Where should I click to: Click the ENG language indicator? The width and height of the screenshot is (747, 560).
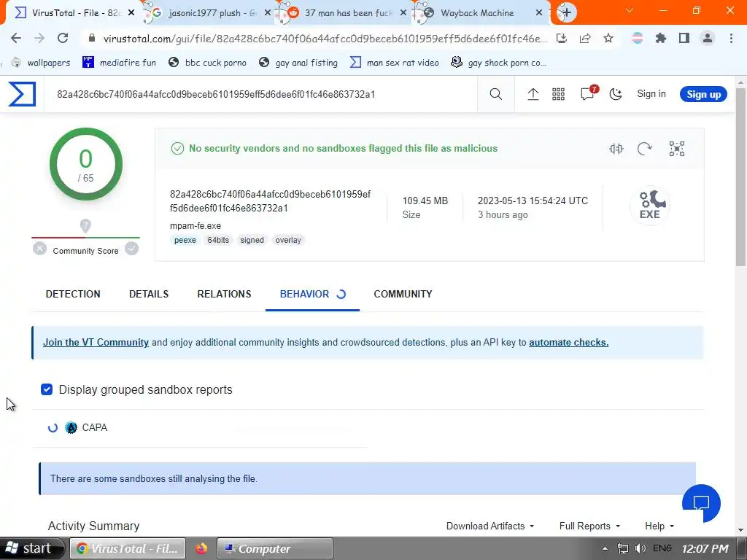pos(662,548)
